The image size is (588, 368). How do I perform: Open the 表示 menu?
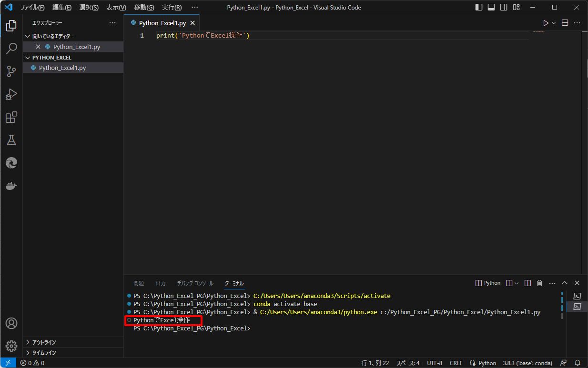(116, 7)
